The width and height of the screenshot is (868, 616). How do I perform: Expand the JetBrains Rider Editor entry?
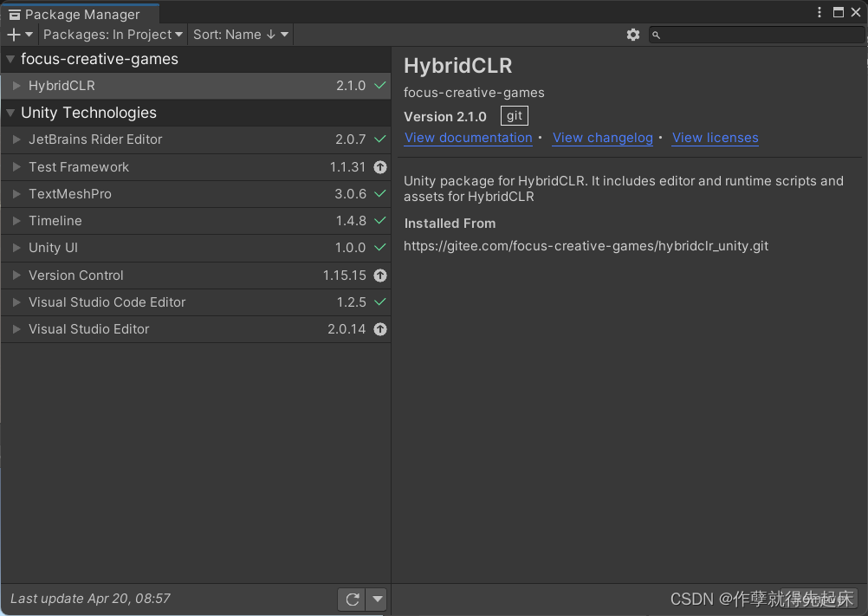pyautogui.click(x=17, y=139)
